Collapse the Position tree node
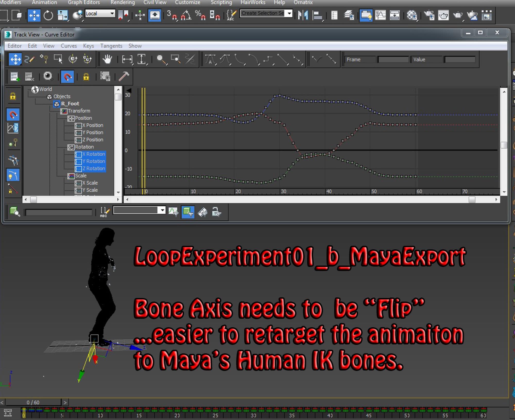Screen dimensions: 515x420 pos(71,118)
